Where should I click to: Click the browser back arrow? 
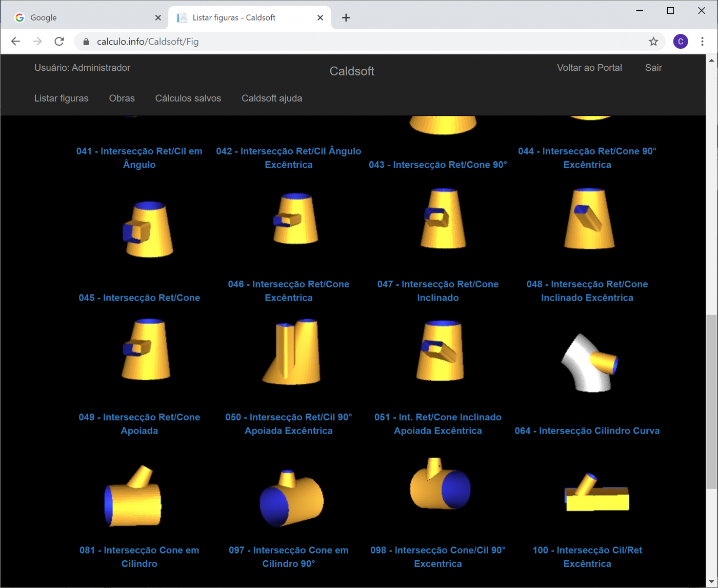point(16,42)
